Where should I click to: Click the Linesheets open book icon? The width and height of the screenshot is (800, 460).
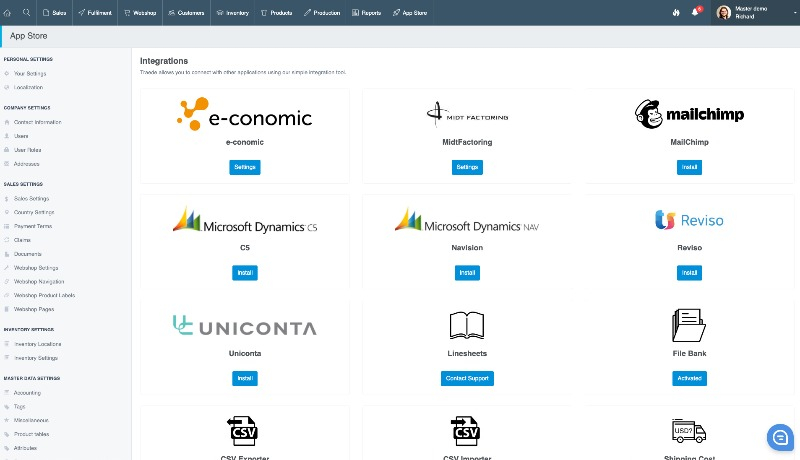[467, 325]
